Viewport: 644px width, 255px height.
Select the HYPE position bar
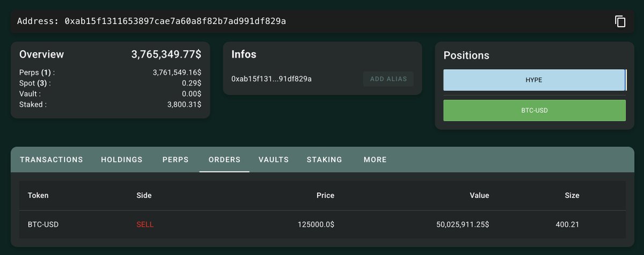click(x=535, y=79)
